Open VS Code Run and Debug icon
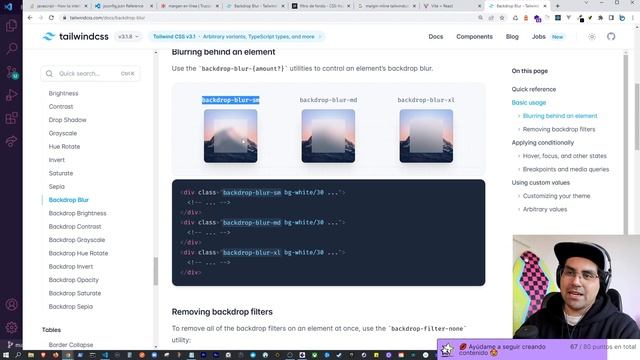Image resolution: width=640 pixels, height=360 pixels. click(11, 95)
